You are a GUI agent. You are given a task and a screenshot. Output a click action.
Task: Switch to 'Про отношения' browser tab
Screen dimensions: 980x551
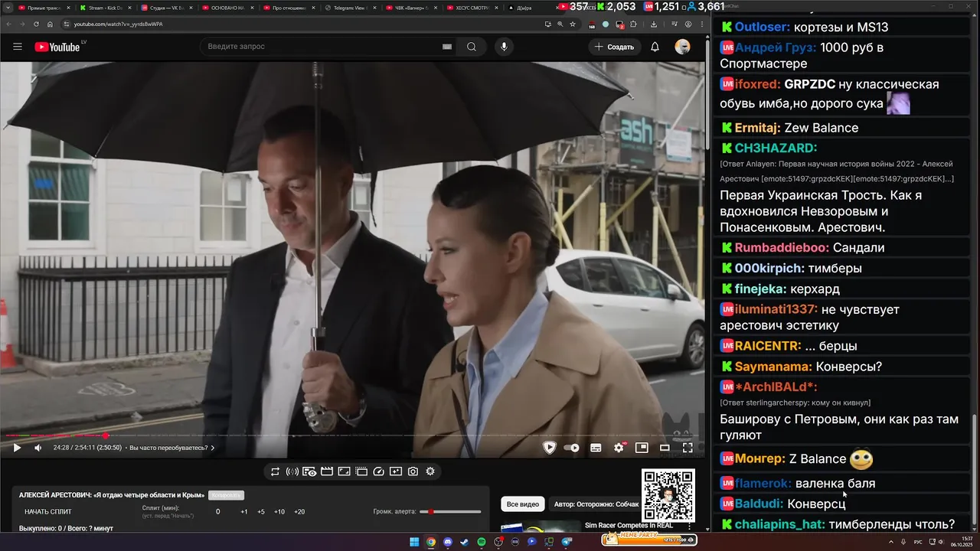tap(288, 8)
